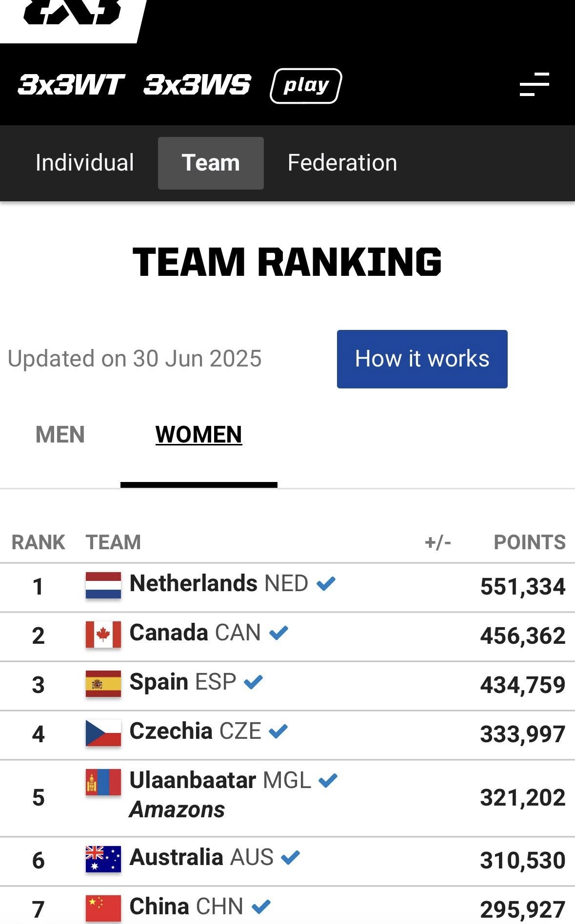Open the Ulaanbaatar Amazons team link
The height and width of the screenshot is (924, 575).
(x=193, y=781)
